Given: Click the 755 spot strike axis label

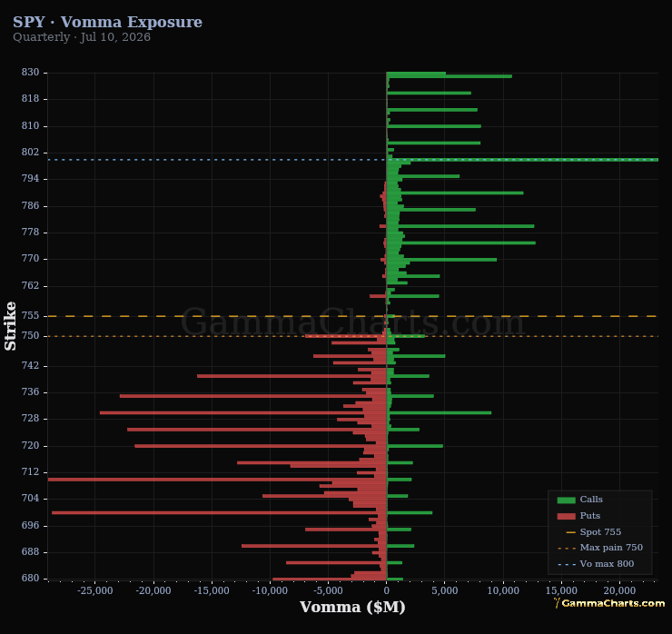Looking at the screenshot, I should tap(30, 315).
